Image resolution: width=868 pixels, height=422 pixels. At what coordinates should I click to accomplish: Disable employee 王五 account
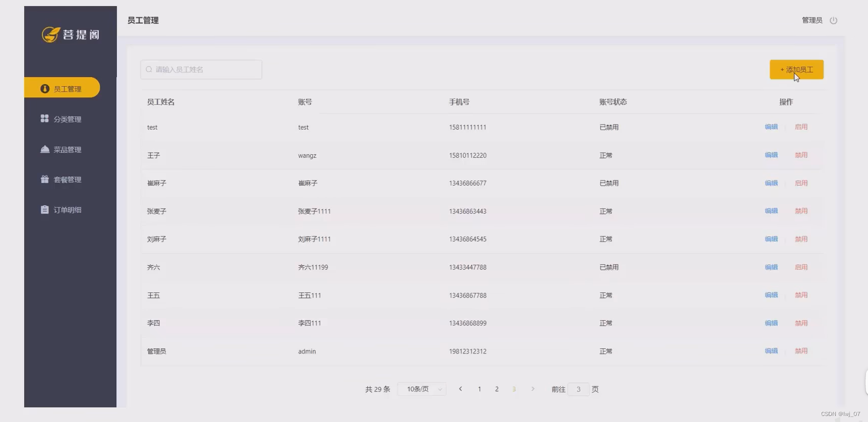[801, 295]
